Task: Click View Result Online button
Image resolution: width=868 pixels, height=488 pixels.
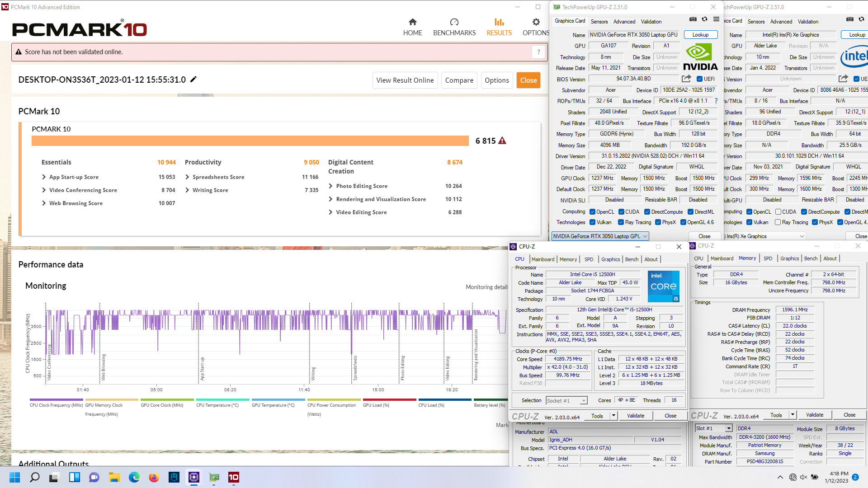Action: (x=405, y=80)
